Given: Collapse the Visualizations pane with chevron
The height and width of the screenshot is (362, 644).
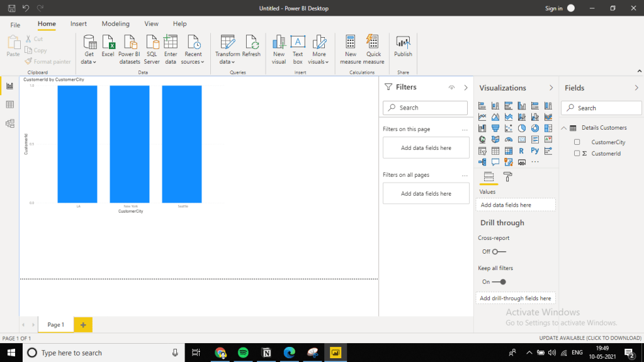Looking at the screenshot, I should (x=551, y=88).
